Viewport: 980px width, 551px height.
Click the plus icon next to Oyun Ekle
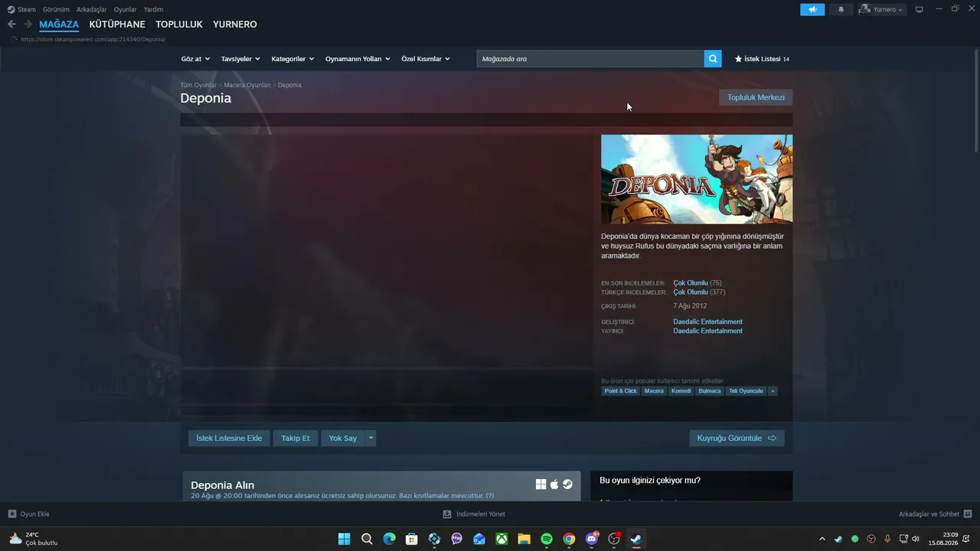(12, 514)
